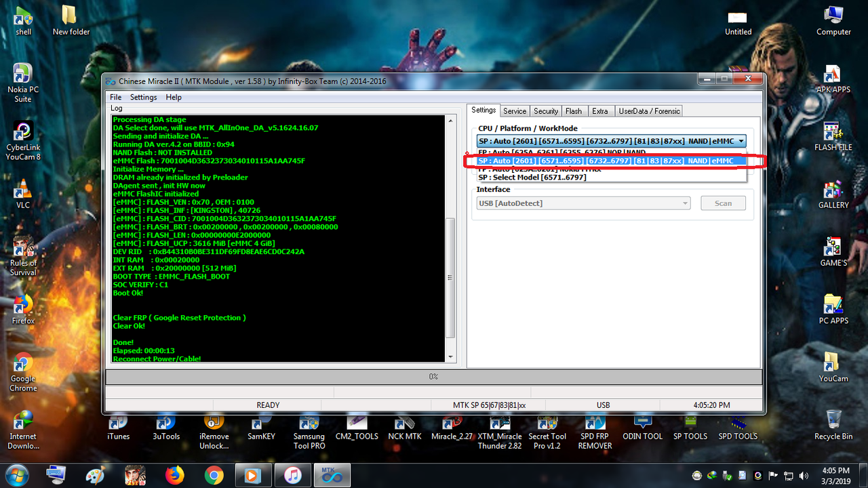The width and height of the screenshot is (868, 488).
Task: Open the FLASH FILE desktop shortcut
Action: point(833,137)
